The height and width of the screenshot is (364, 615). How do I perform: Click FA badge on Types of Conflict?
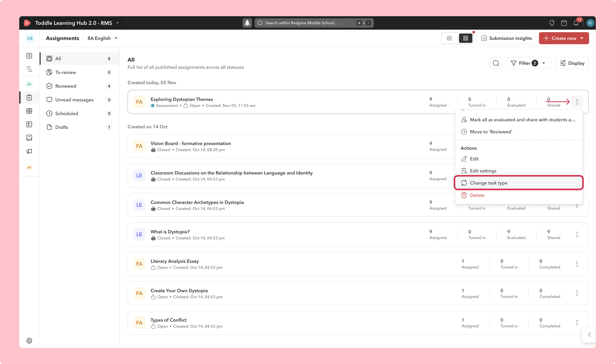coord(139,323)
